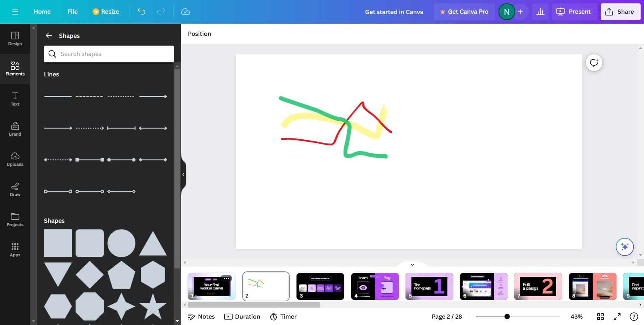
Task: Select page 5 thumbnail "The homepage"
Action: 429,286
